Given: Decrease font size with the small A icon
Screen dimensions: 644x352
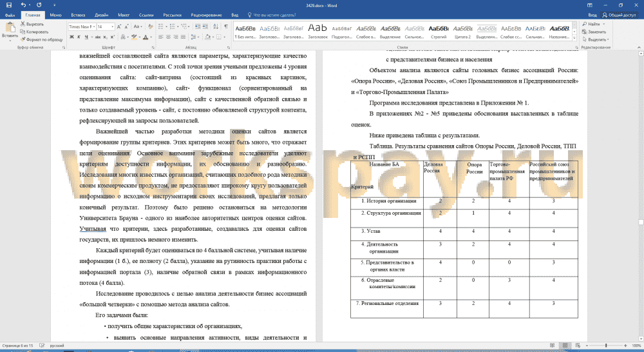Looking at the screenshot, I should click(x=126, y=26).
